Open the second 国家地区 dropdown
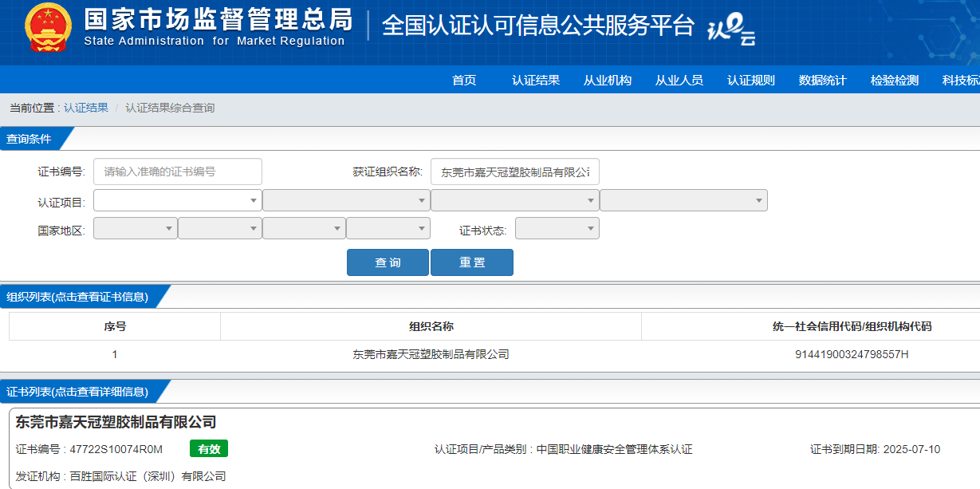 click(220, 228)
